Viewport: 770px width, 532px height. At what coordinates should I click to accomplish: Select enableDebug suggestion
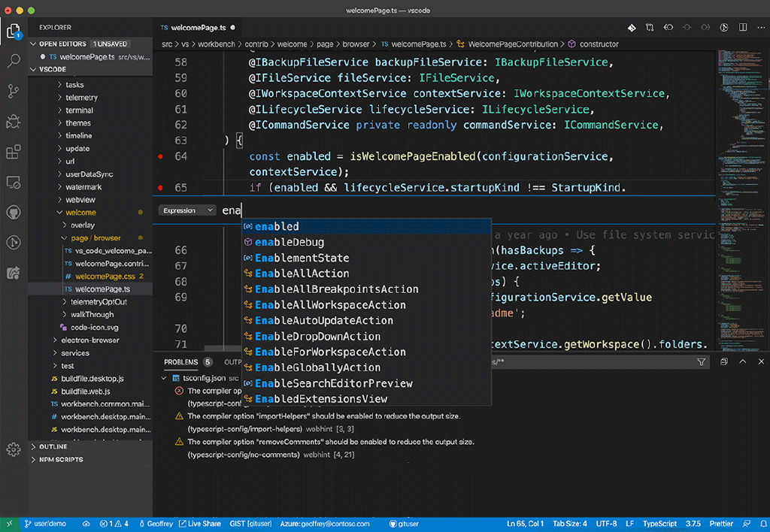tap(367, 243)
